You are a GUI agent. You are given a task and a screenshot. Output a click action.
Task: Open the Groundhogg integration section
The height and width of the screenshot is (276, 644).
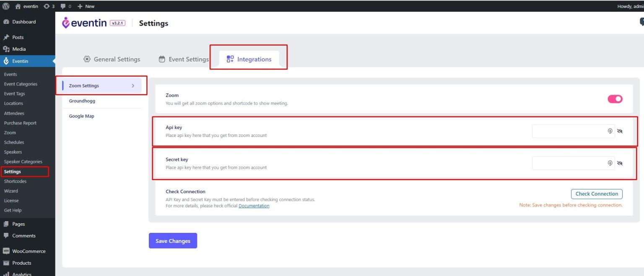(82, 101)
